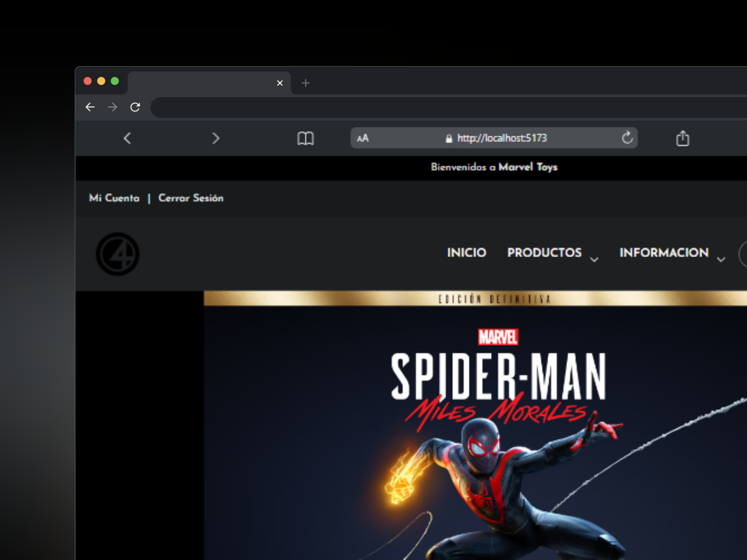Open the INFORMACION menu item

click(x=664, y=253)
